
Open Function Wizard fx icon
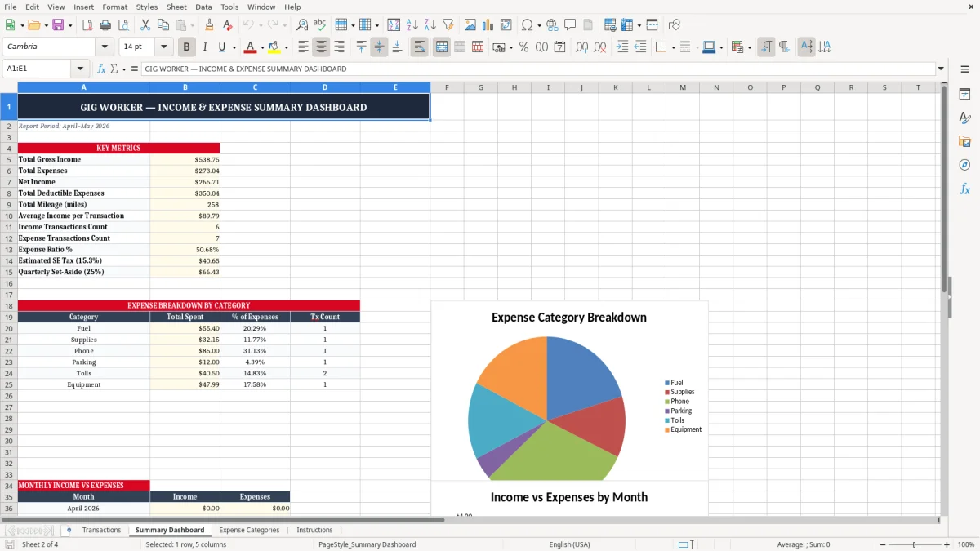tap(101, 69)
